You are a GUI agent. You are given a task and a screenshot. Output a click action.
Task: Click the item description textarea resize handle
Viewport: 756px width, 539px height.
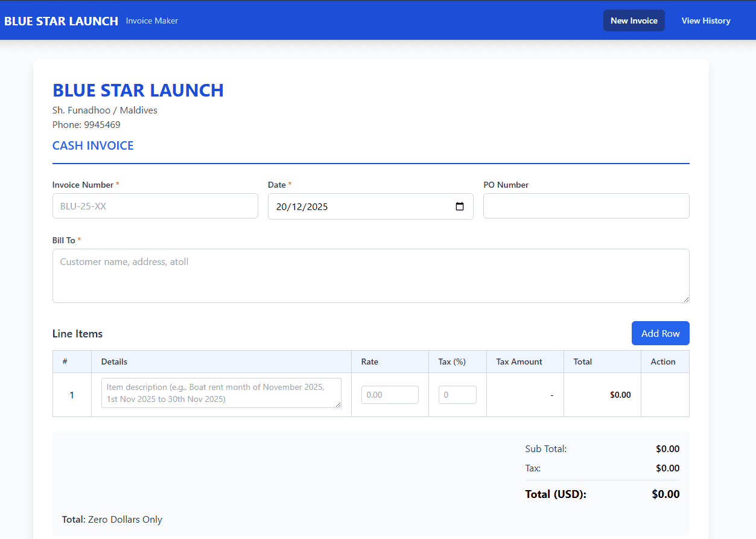[x=338, y=404]
